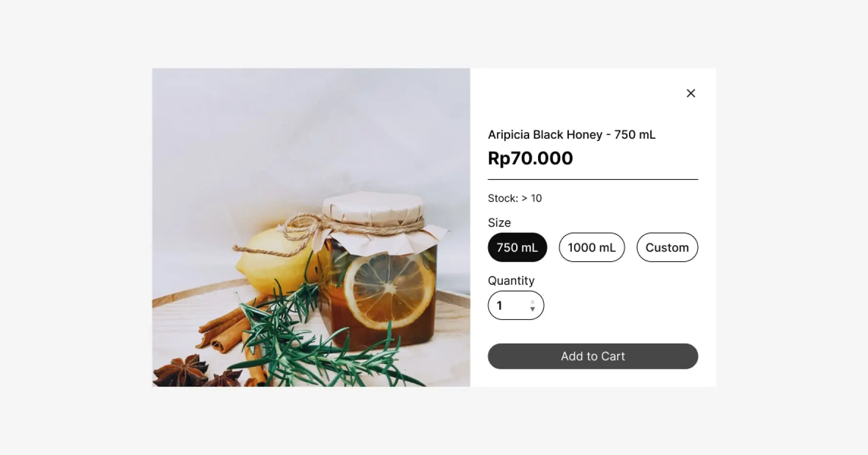Increase quantity with the up stepper arrow
868x455 pixels.
(532, 302)
